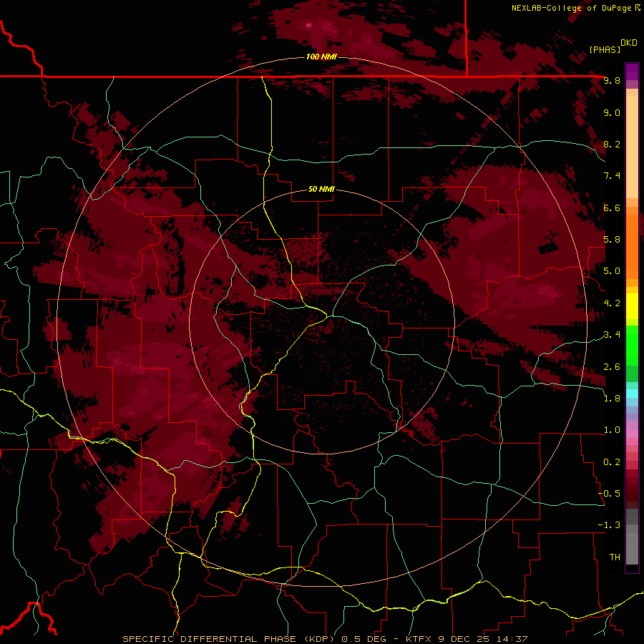Pick the 5.8 legend value
This screenshot has width=644, height=644.
612,240
